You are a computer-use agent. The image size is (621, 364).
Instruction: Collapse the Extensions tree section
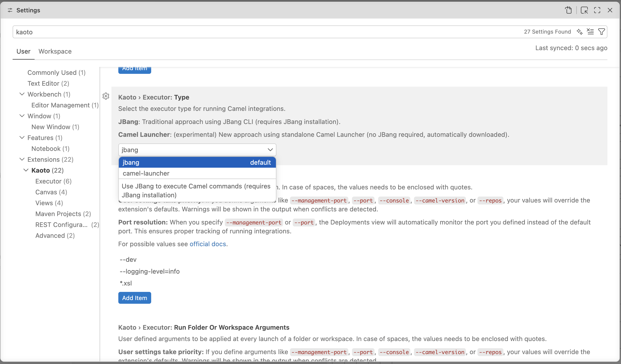(22, 159)
